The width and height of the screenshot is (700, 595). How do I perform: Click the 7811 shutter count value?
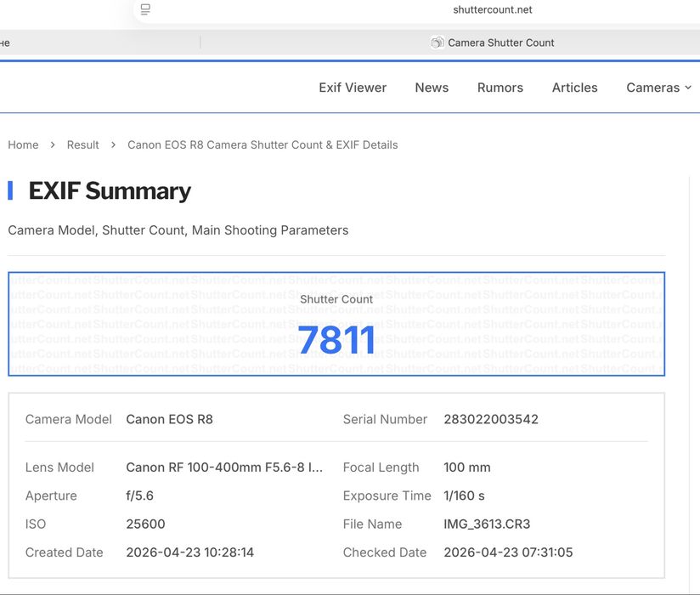pos(336,339)
